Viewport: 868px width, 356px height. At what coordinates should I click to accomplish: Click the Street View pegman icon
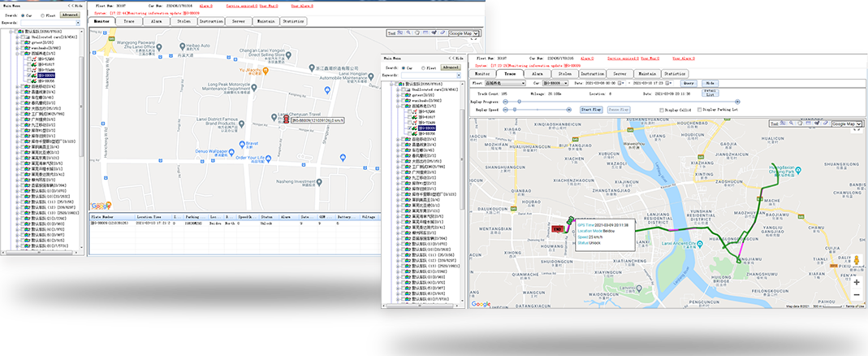pos(856,262)
